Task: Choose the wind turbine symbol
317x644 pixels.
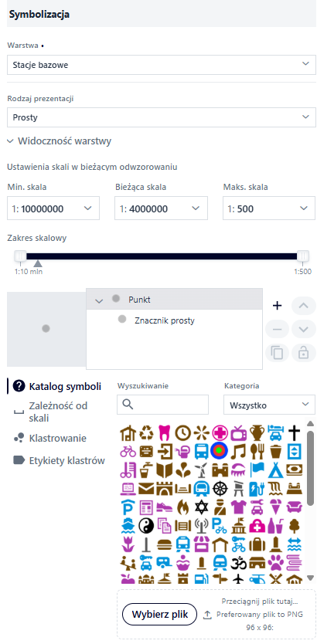Action: tap(201, 469)
